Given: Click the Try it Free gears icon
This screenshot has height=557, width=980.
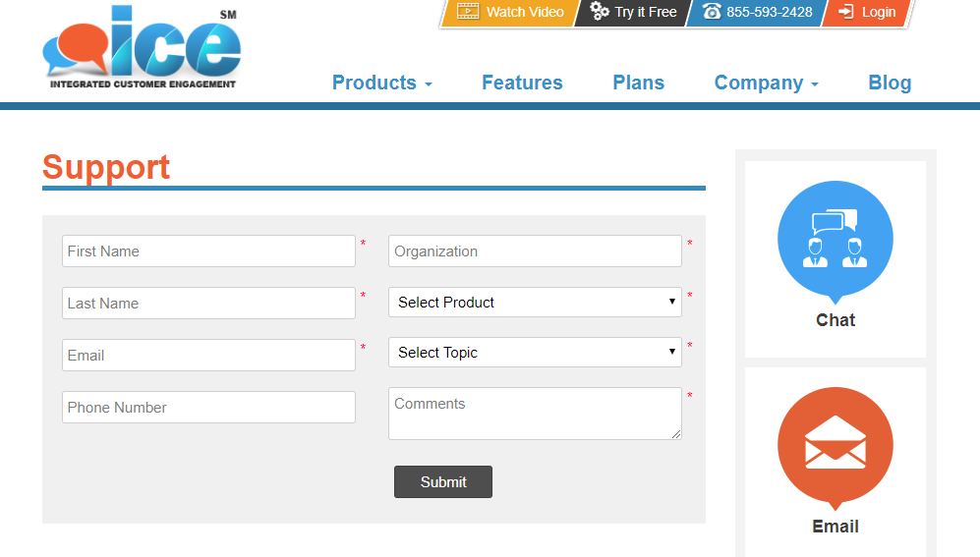Looking at the screenshot, I should (x=600, y=12).
